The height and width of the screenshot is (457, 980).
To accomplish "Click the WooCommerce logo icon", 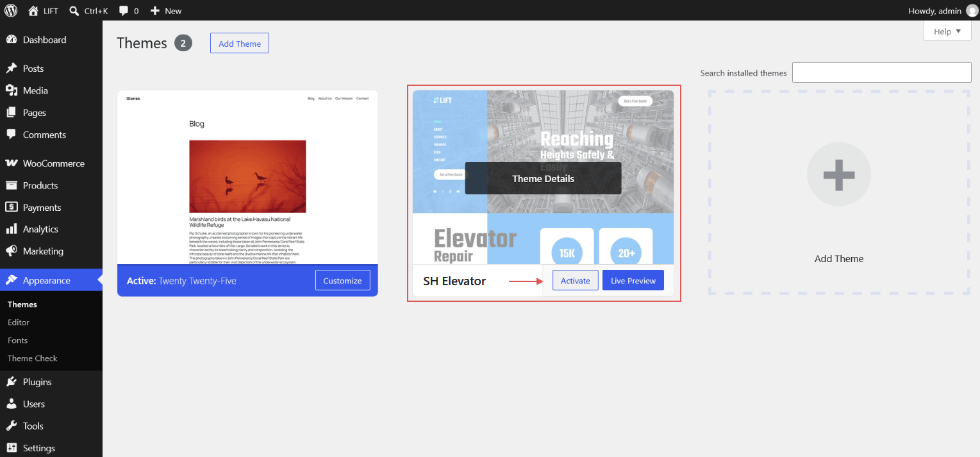I will (x=12, y=163).
